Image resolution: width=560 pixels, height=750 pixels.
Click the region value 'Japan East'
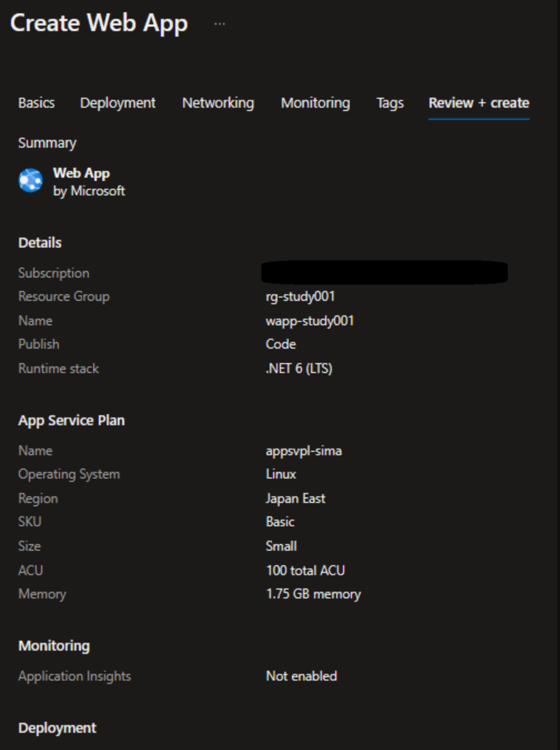[x=295, y=499]
